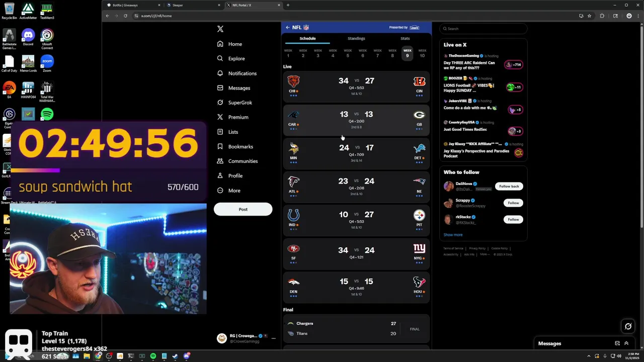The width and height of the screenshot is (644, 362).
Task: Switch to the Schedule tab
Action: [x=307, y=39]
